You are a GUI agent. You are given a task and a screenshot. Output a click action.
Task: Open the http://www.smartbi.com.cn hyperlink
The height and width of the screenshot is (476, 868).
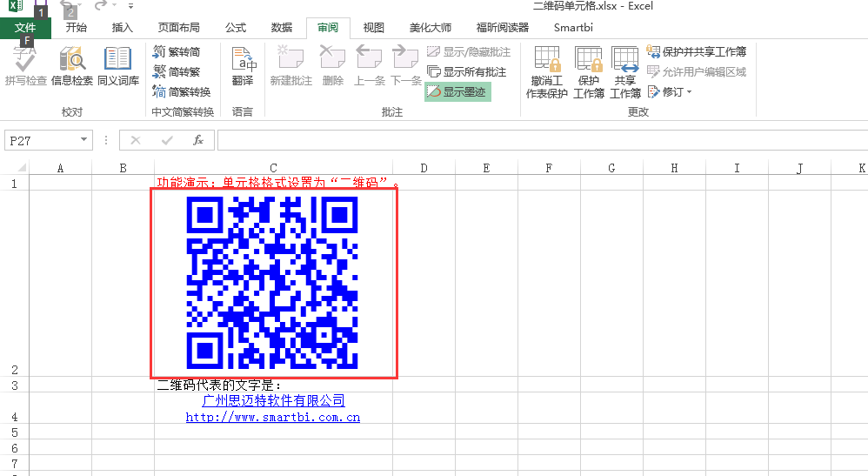tap(273, 418)
